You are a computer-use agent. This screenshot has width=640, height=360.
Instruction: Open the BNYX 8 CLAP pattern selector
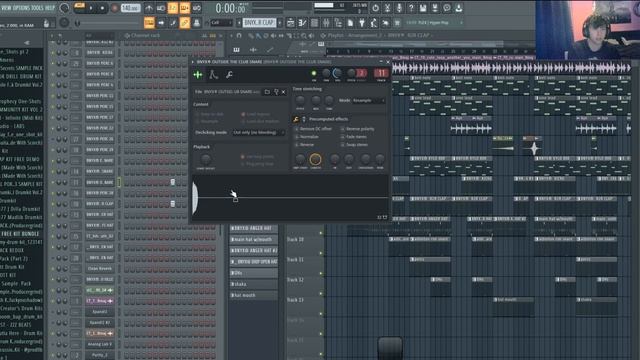[x=259, y=23]
